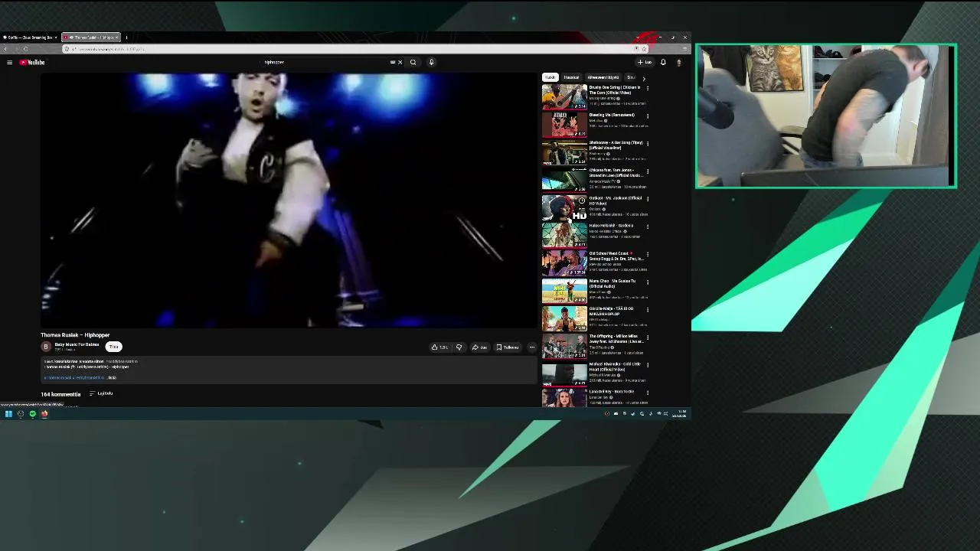
Task: Open the Lajittelu comment sort dropdown
Action: pyautogui.click(x=101, y=393)
